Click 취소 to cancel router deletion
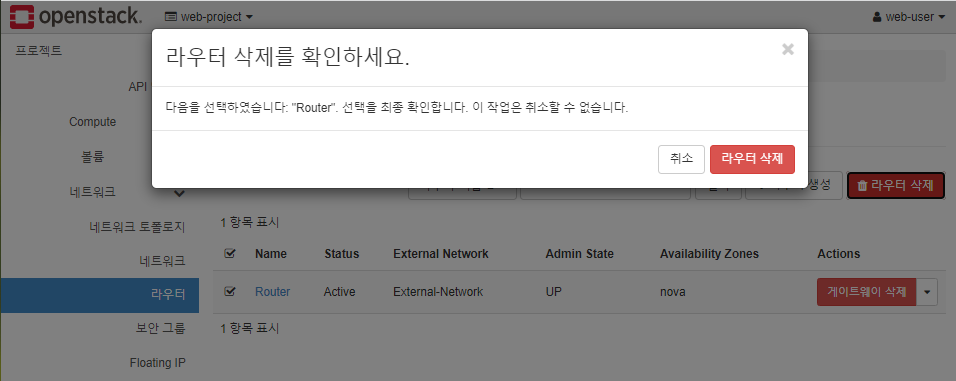The height and width of the screenshot is (381, 956). click(x=681, y=159)
